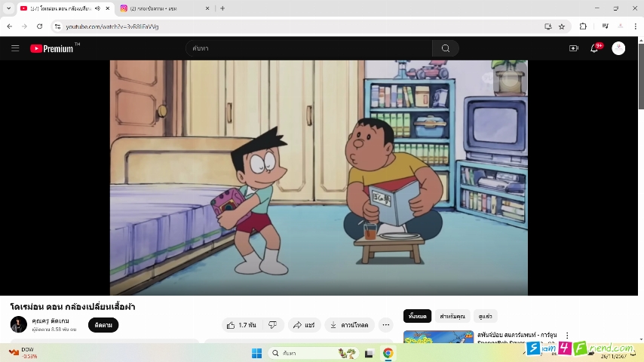Open the notifications bell
Viewport: 644px width, 362px height.
click(x=594, y=48)
